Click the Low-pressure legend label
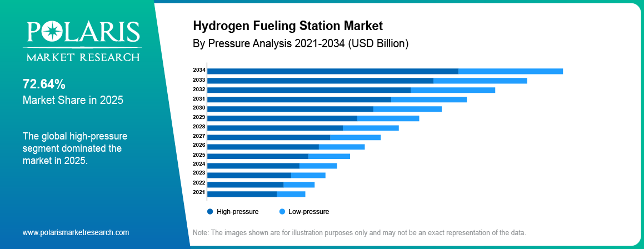The image size is (644, 249). click(x=309, y=212)
